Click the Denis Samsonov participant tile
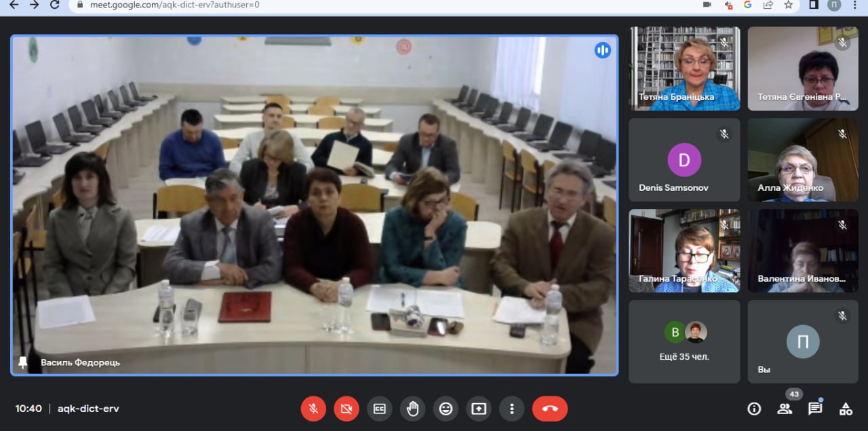868x431 pixels. tap(684, 160)
